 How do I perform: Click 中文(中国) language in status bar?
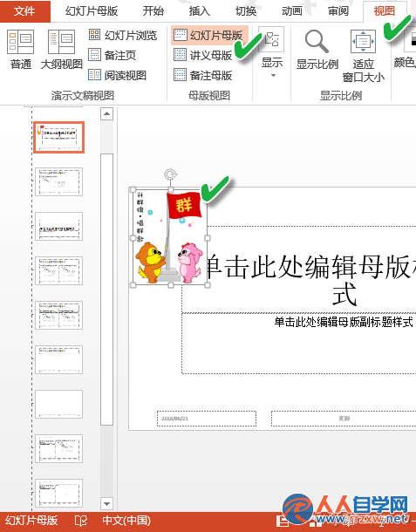[126, 521]
